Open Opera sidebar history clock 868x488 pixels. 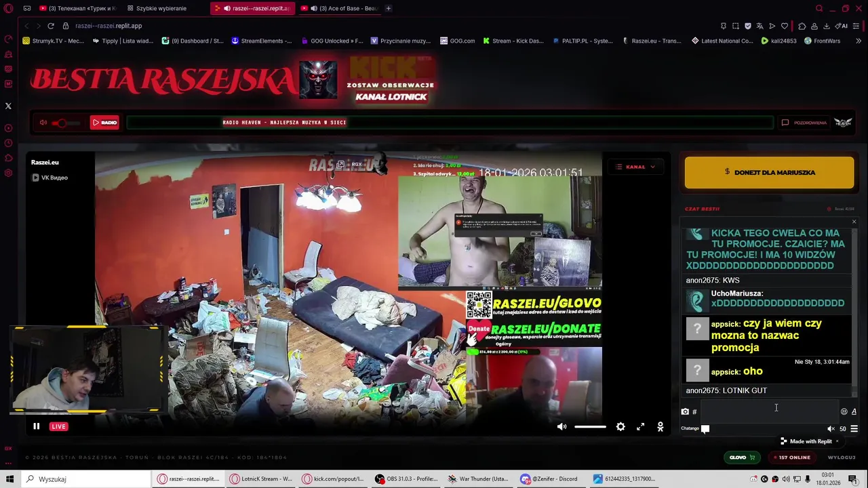[x=8, y=143]
